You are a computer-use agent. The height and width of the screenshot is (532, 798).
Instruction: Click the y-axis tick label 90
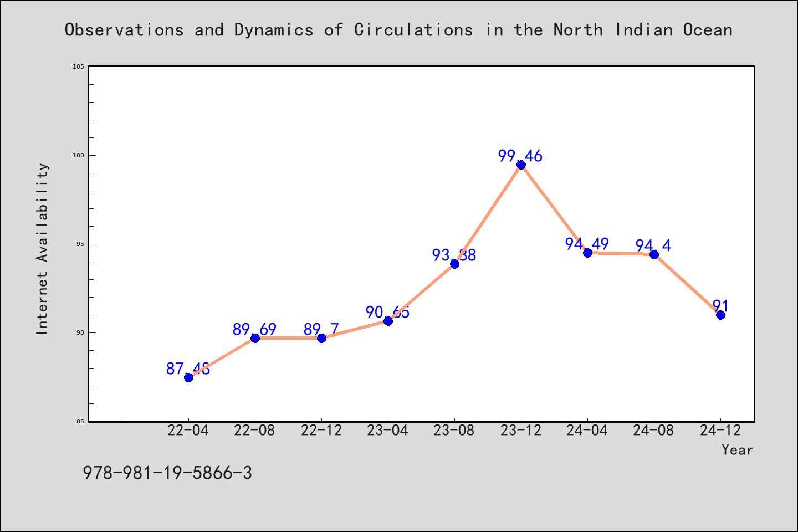pyautogui.click(x=80, y=332)
